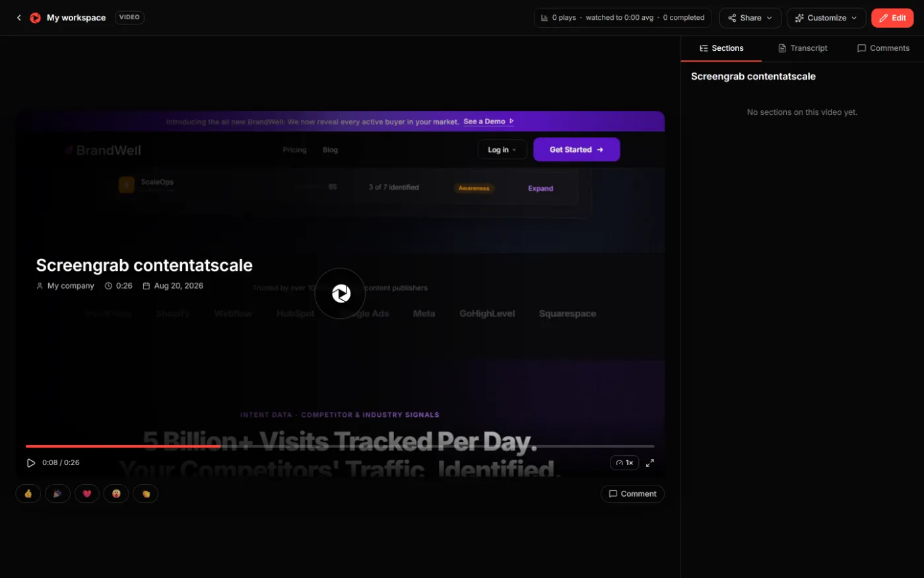
Task: Click the No sections on this video text
Action: 802,112
